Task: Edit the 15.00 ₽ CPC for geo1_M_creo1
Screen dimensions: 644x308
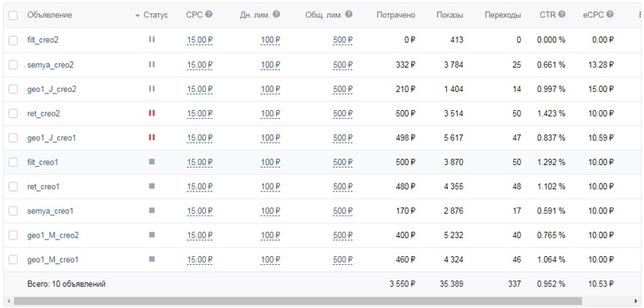Action: click(x=200, y=260)
